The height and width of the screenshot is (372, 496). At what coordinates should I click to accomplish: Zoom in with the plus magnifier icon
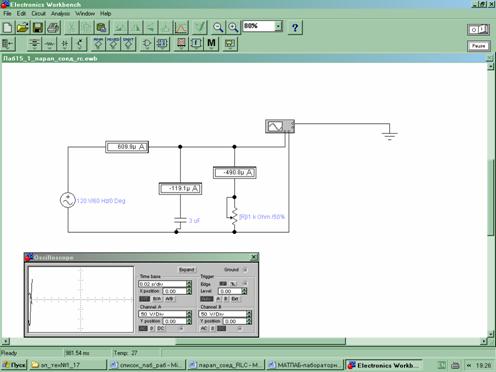233,27
